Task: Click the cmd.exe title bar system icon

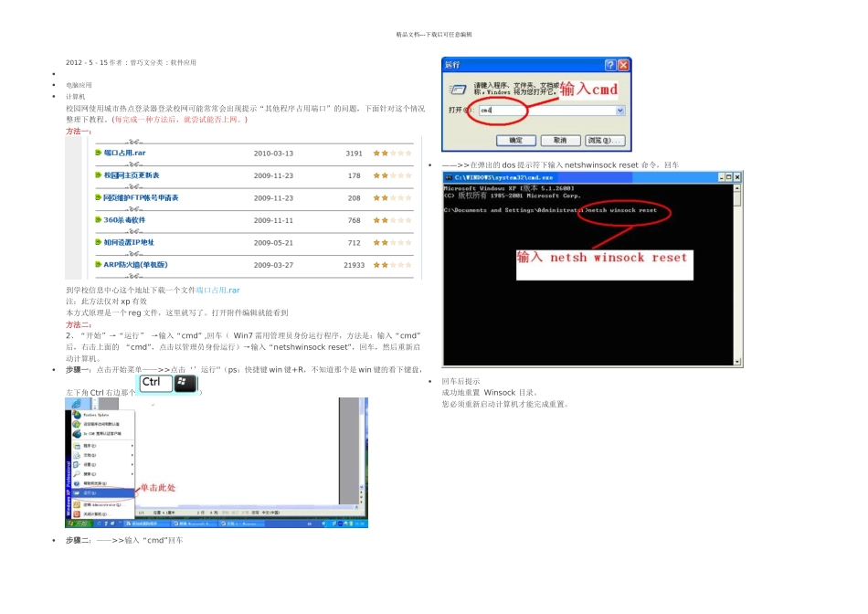Action: click(449, 178)
